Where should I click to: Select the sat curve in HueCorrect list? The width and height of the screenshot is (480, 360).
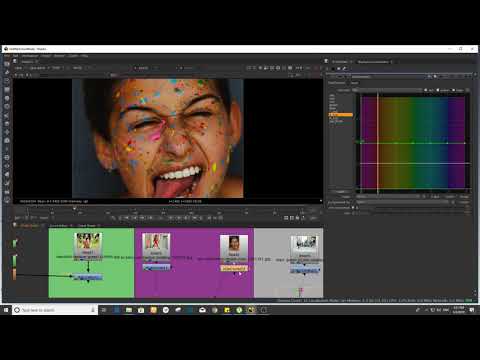(x=332, y=95)
